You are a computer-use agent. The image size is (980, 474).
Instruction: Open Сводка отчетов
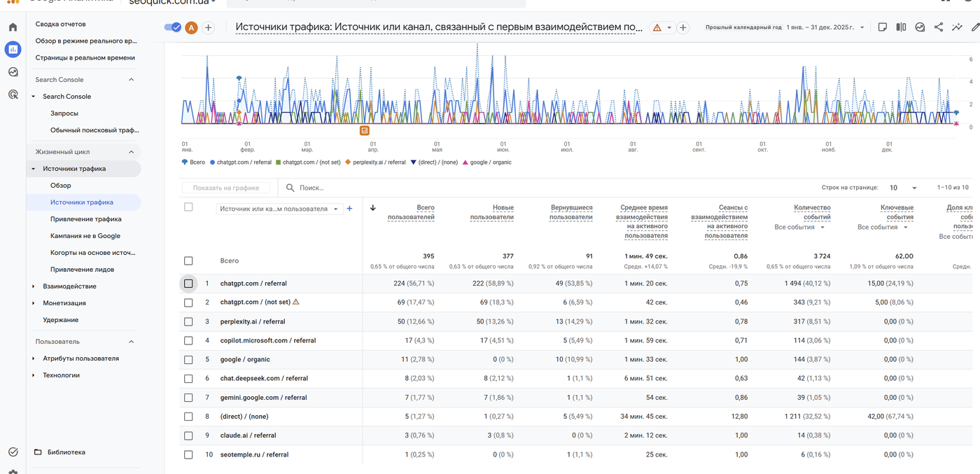click(60, 24)
